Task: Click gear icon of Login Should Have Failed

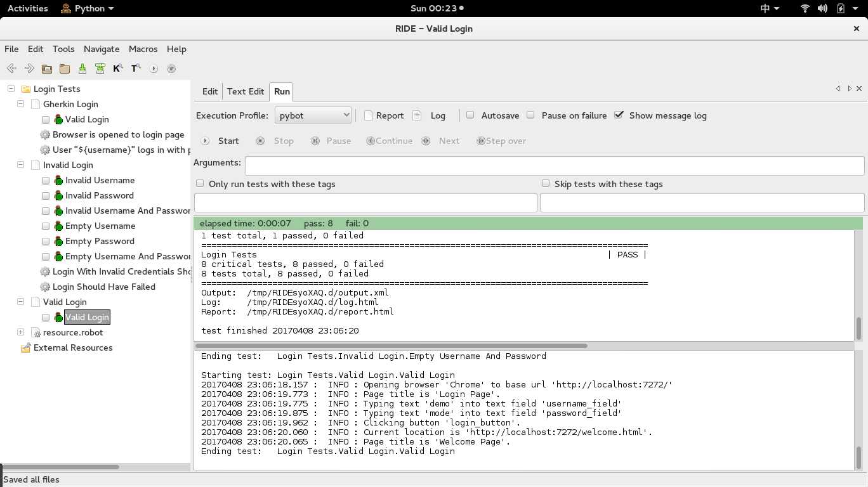Action: [45, 287]
